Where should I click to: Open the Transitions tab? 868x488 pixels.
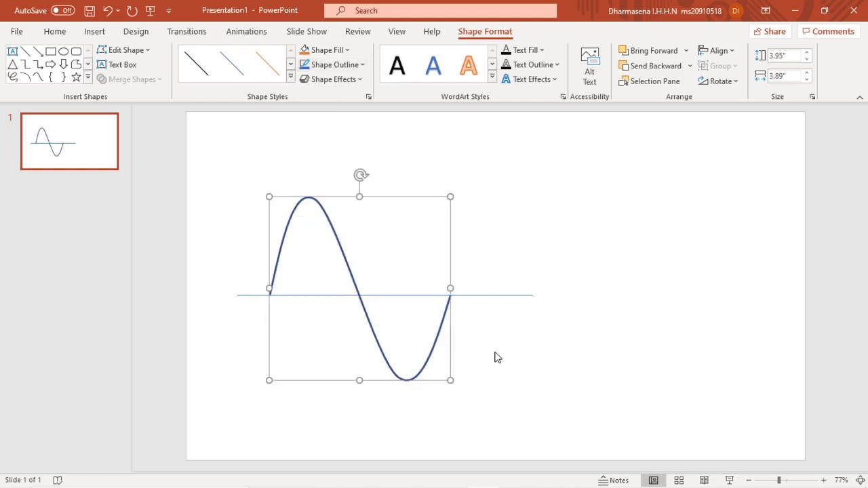[186, 31]
